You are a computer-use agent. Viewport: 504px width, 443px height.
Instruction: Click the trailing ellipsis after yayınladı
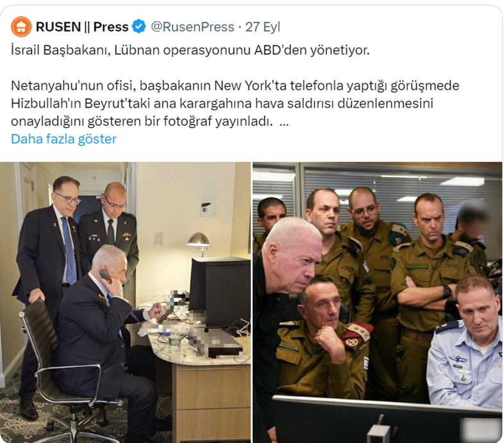point(284,122)
